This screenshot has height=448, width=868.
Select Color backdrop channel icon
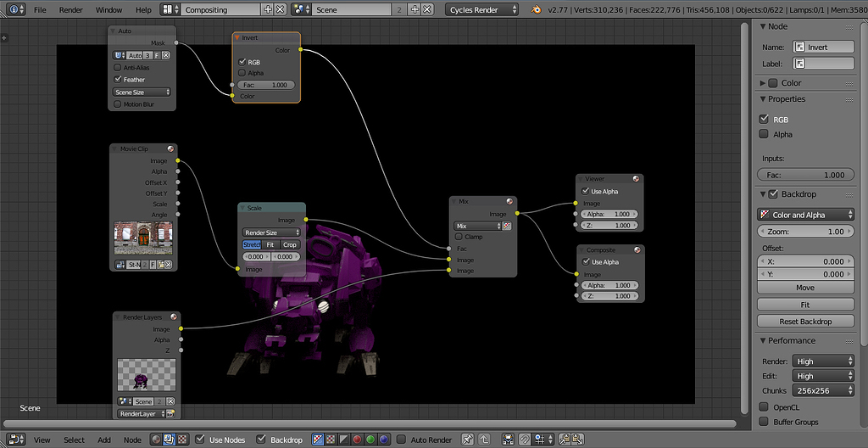pos(331,440)
